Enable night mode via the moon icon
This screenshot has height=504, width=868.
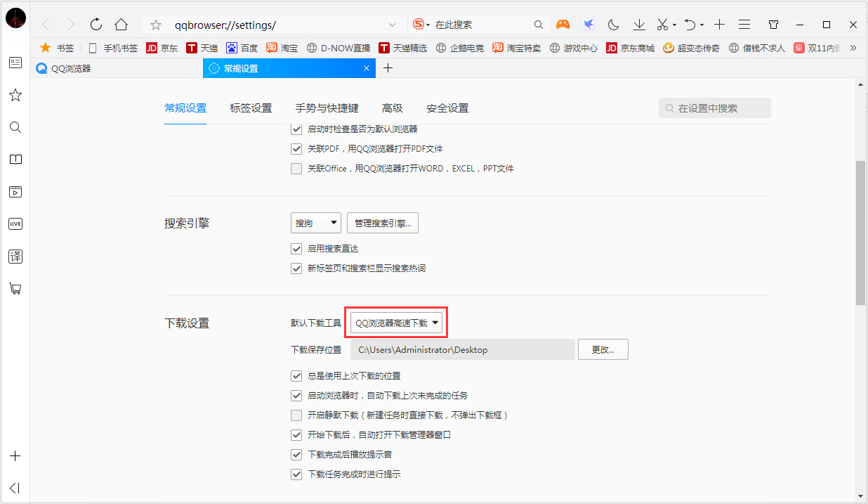[x=613, y=24]
